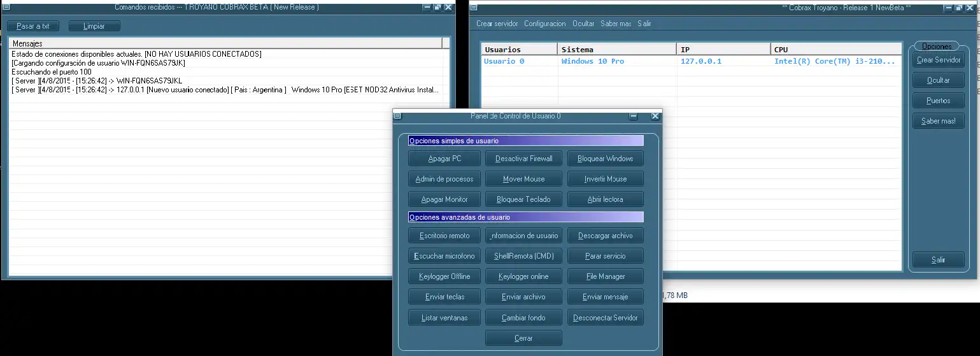
Task: Click the Enviar teclas button
Action: (x=444, y=297)
